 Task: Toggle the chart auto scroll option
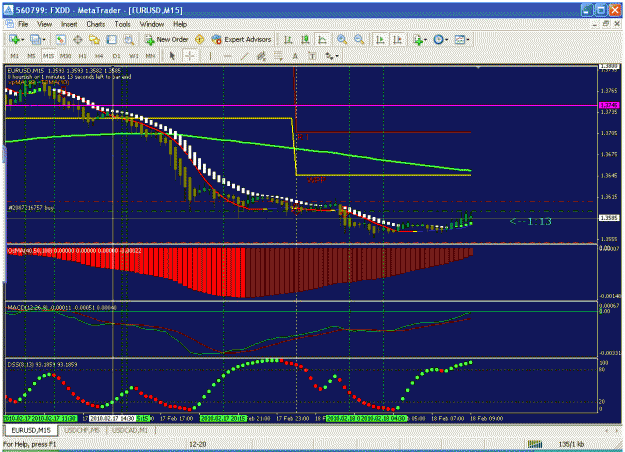[x=380, y=39]
